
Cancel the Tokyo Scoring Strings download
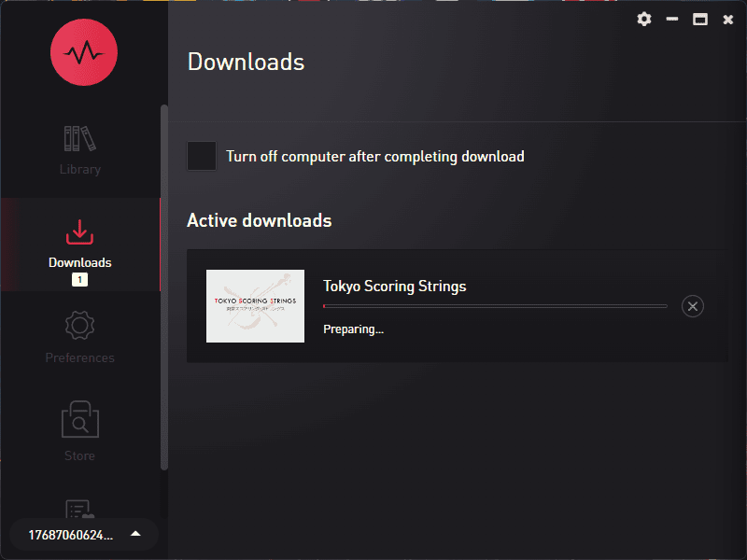click(692, 306)
